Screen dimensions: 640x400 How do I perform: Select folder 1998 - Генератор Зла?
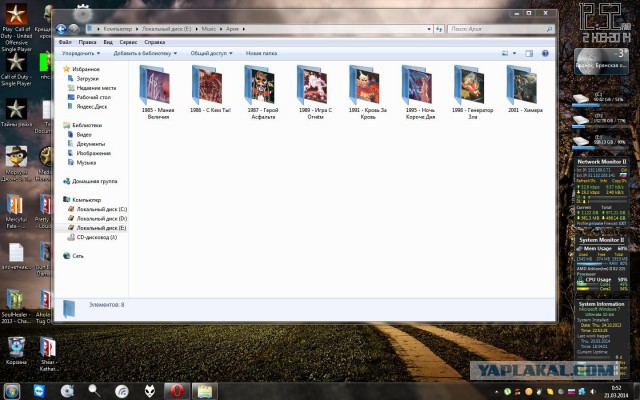(472, 92)
